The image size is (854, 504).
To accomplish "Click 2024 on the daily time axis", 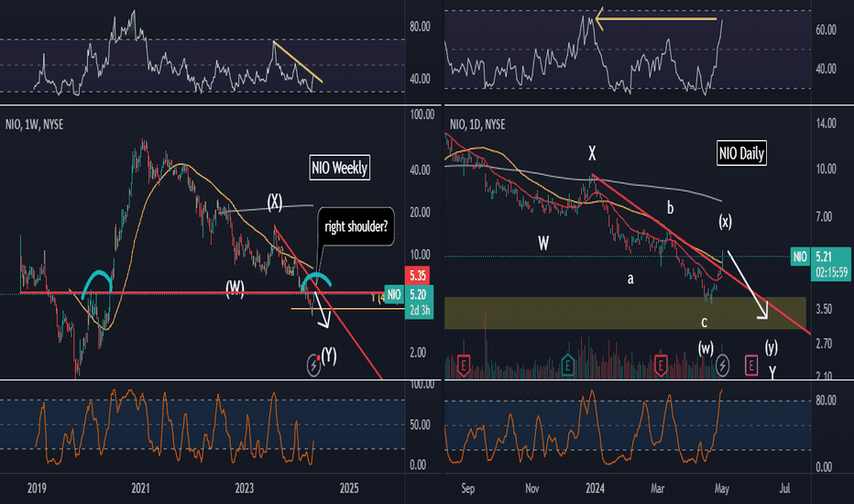I will click(596, 488).
